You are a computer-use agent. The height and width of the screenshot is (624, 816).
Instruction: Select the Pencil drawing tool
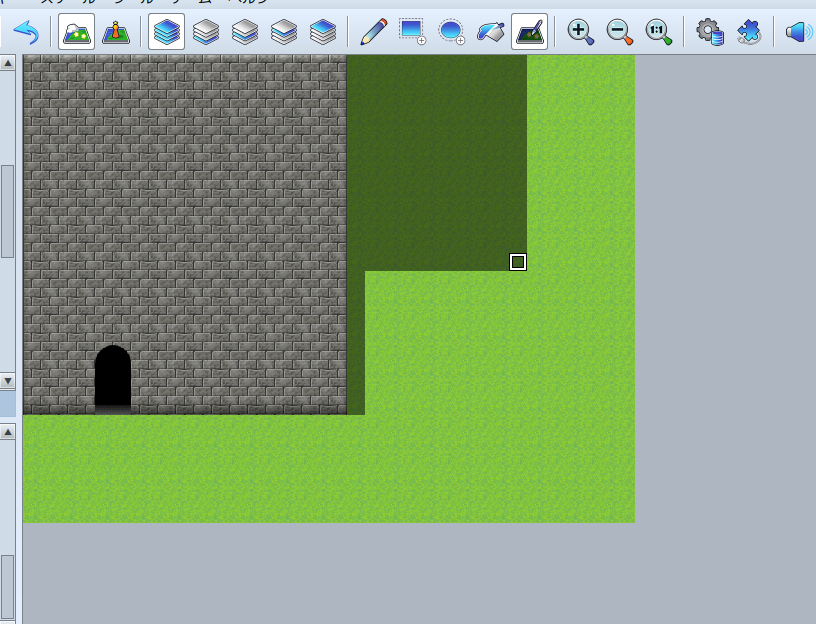tap(373, 32)
